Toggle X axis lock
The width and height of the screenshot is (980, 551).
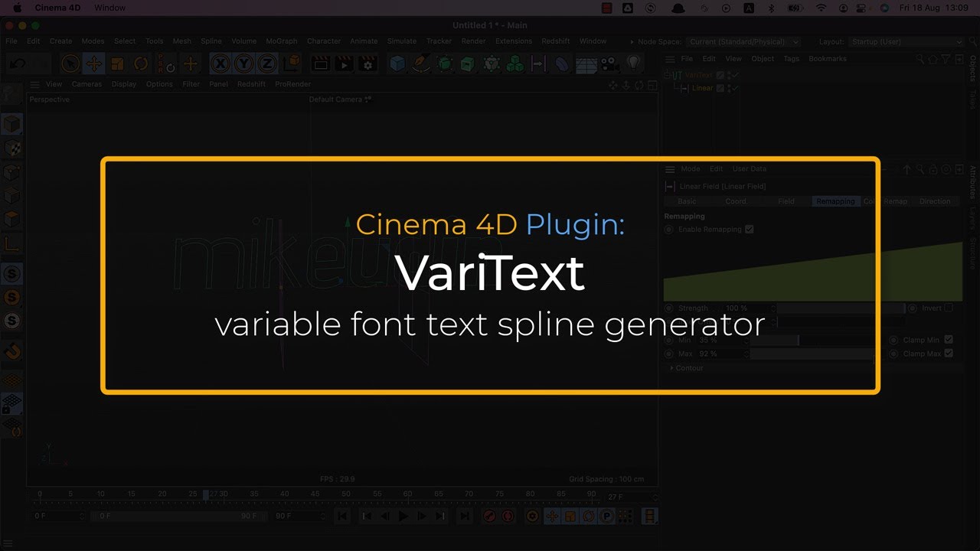tap(220, 64)
